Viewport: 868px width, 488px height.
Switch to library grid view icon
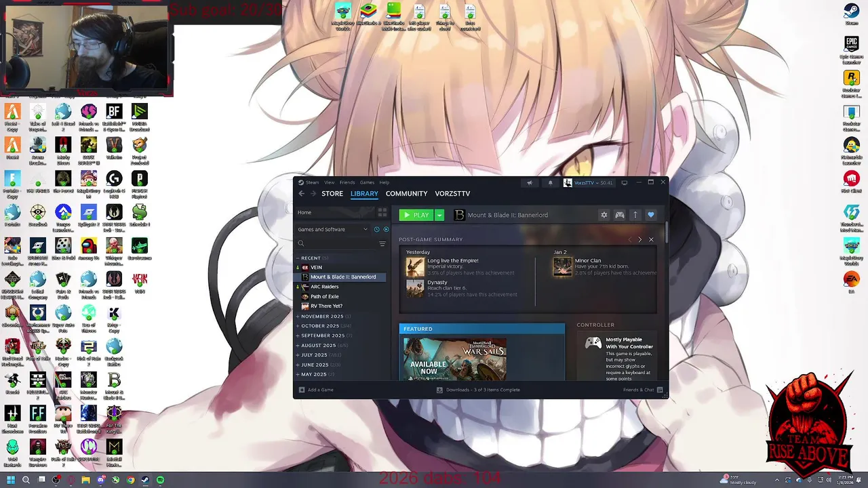coord(382,212)
